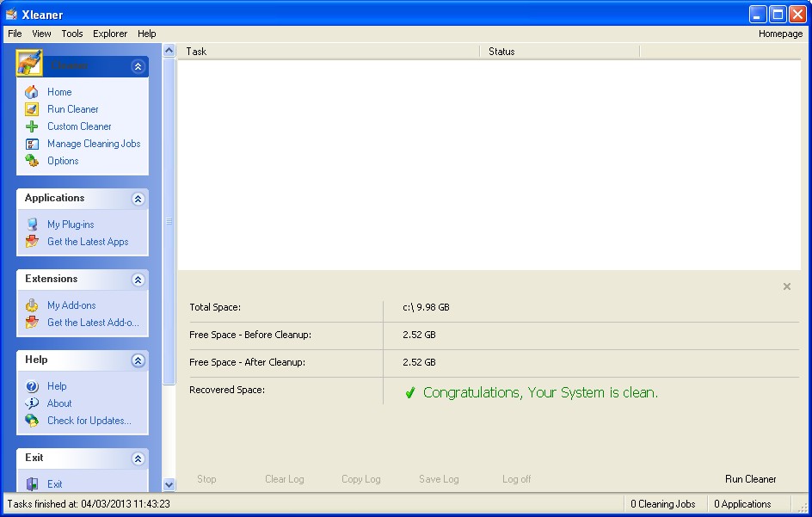
Task: Open Options in the Cleaner panel
Action: [63, 161]
